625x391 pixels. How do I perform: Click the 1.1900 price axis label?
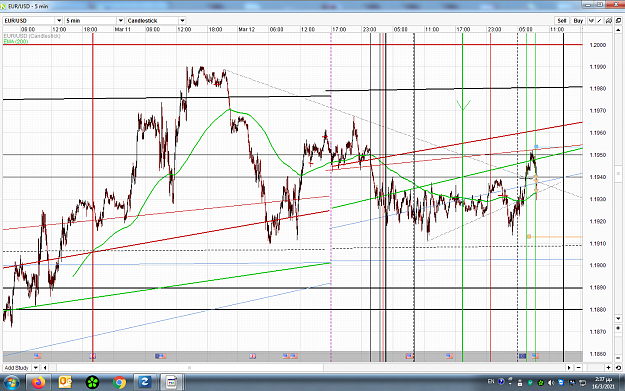(x=598, y=265)
